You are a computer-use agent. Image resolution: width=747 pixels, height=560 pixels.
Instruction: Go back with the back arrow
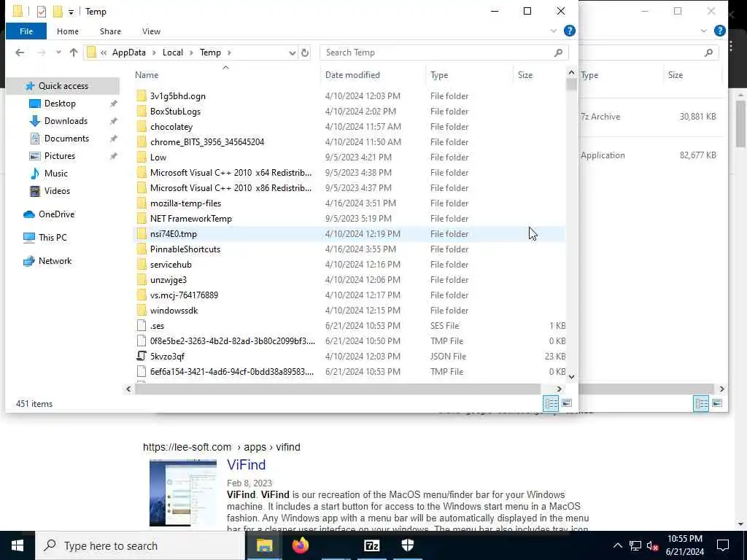point(20,52)
